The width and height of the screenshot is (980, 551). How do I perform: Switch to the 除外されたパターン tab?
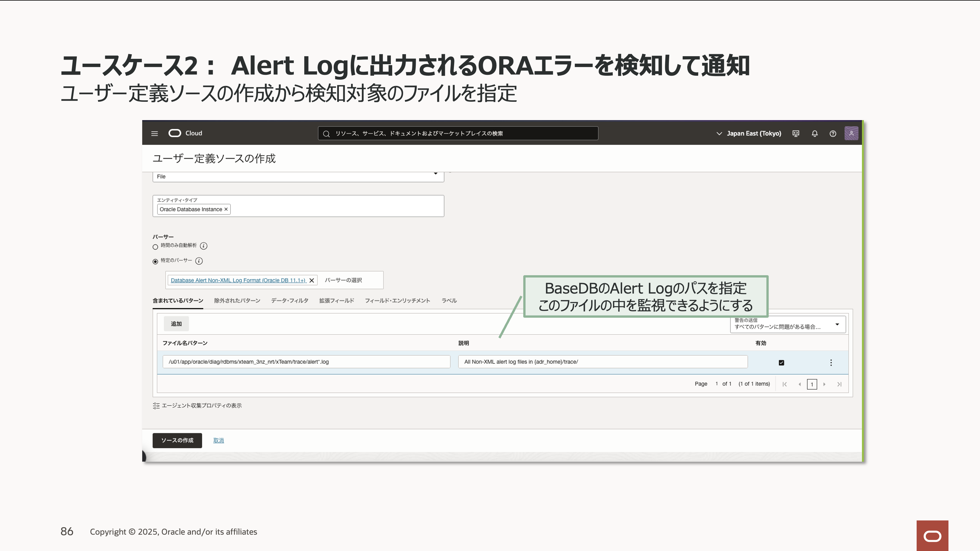237,300
